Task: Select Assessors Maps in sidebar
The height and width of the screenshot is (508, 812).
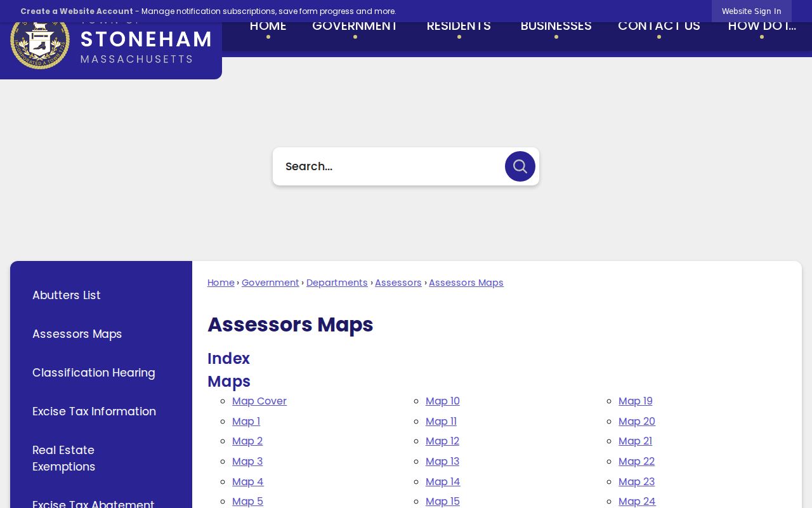Action: point(77,334)
